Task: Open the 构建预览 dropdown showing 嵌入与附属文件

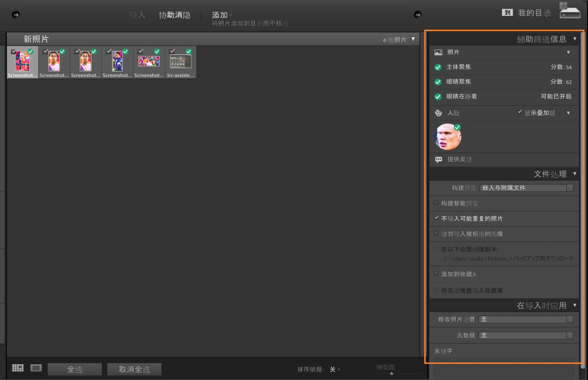Action: pos(526,188)
